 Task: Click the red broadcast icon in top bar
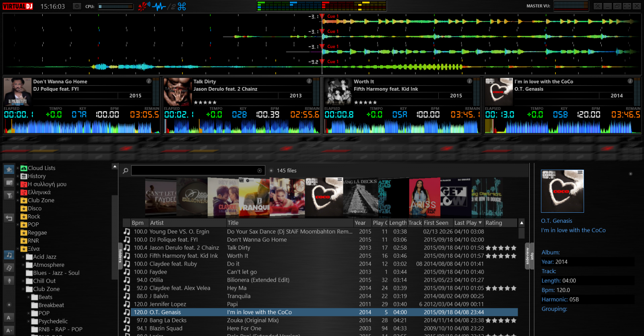(144, 6)
